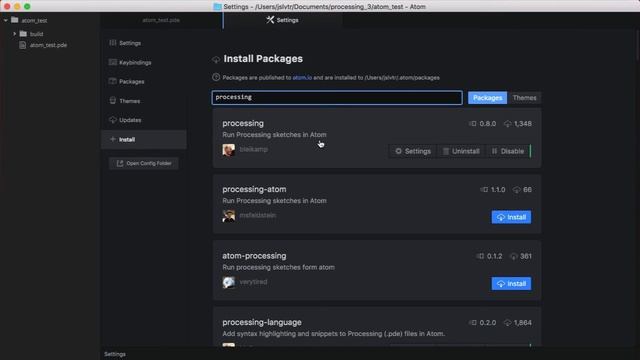Viewport: 640px width, 360px height.
Task: Click the yellow minimize window button
Action: 17,7
